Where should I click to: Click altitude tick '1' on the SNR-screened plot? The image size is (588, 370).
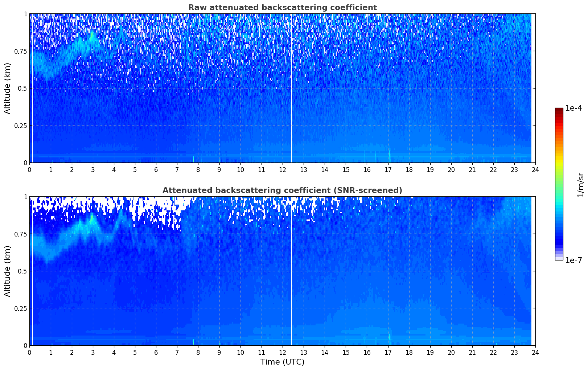(x=25, y=197)
